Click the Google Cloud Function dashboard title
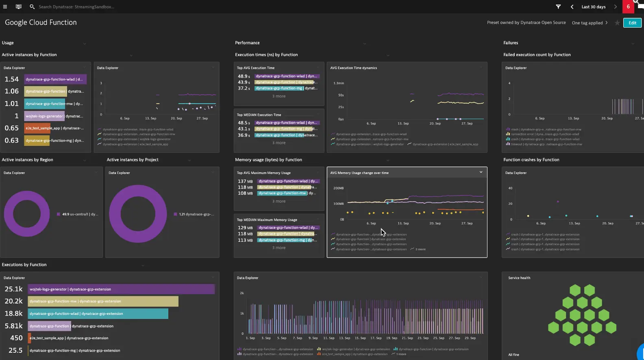The width and height of the screenshot is (644, 360). pos(41,23)
